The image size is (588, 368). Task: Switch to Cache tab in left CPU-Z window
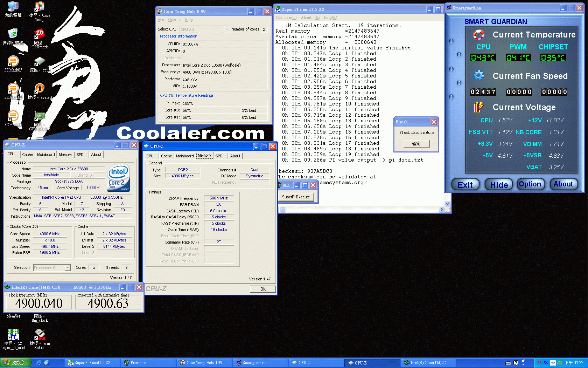(x=28, y=155)
